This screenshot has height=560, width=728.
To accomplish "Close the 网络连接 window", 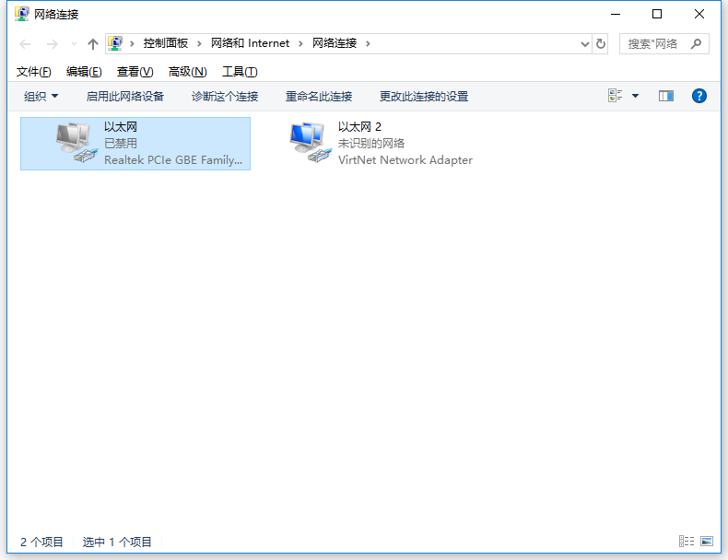I will coord(699,14).
